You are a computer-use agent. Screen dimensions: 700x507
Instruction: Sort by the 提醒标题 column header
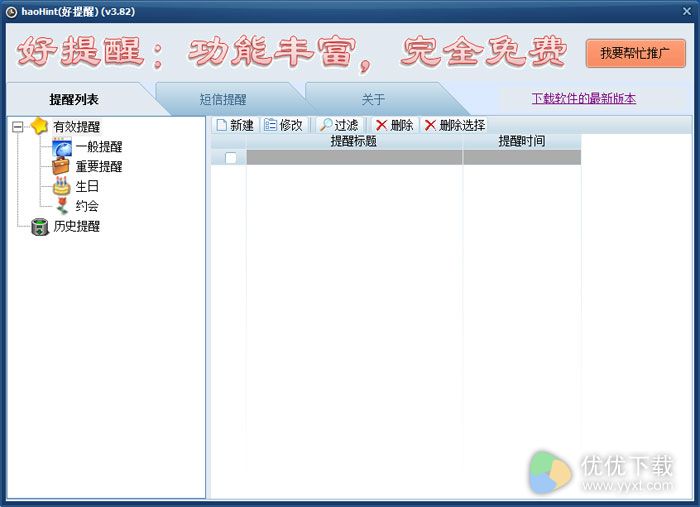[x=354, y=141]
